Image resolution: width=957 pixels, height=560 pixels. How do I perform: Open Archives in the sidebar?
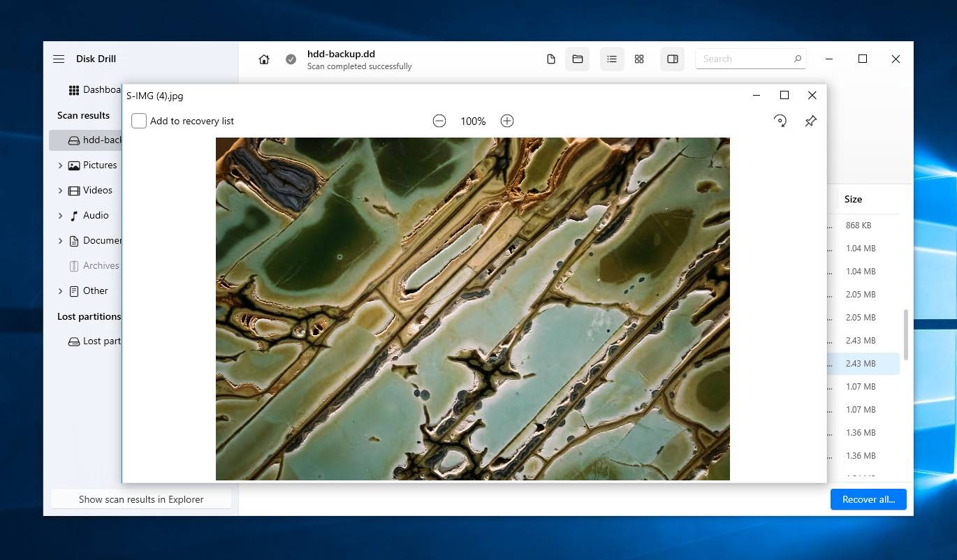pyautogui.click(x=101, y=265)
